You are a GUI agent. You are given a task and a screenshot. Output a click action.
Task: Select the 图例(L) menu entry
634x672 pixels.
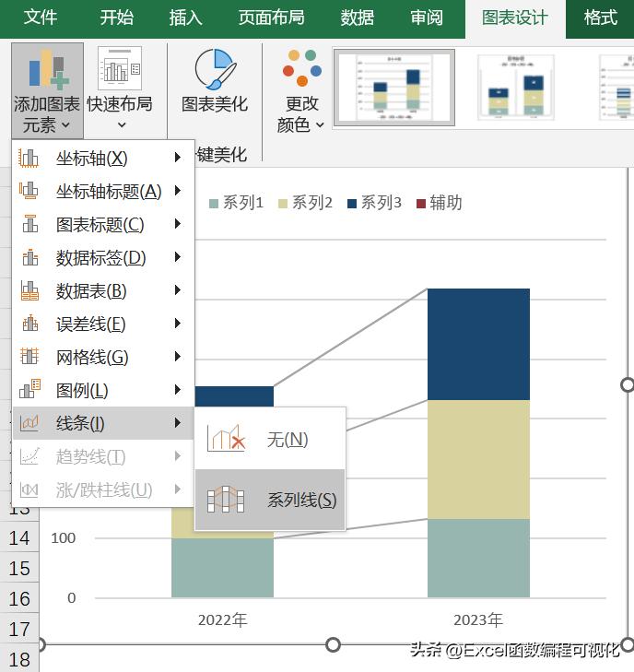103,390
